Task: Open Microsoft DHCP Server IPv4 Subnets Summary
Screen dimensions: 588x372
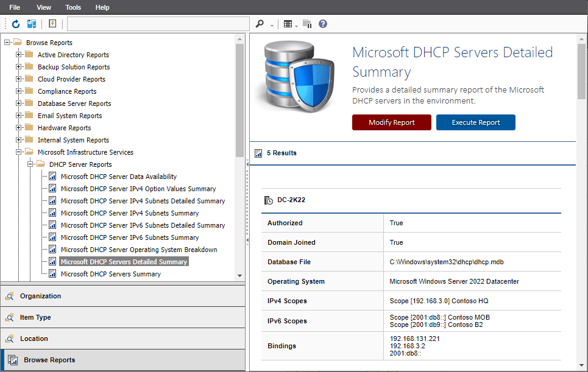Action: 130,213
